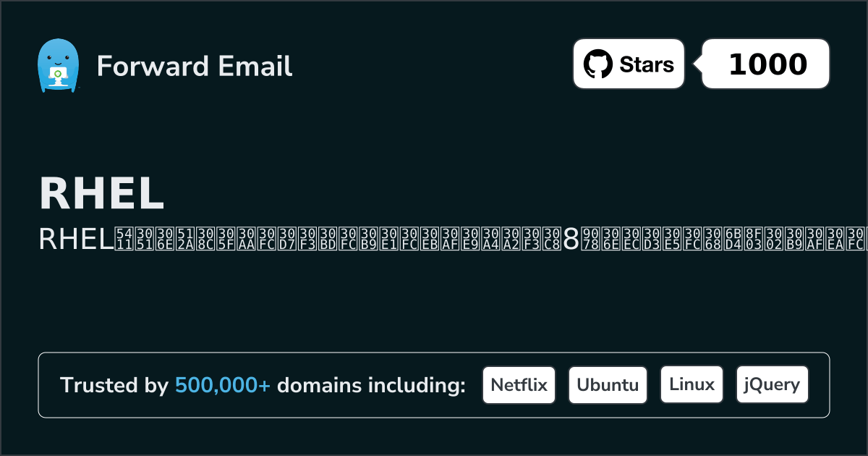Select the Ubuntu badge
868x456 pixels.
[x=608, y=384]
